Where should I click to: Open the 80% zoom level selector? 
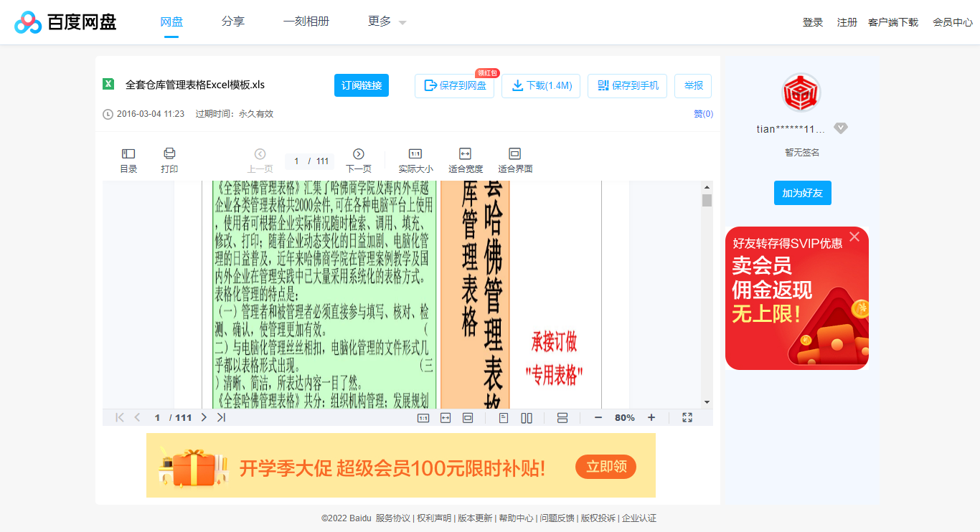tap(624, 417)
